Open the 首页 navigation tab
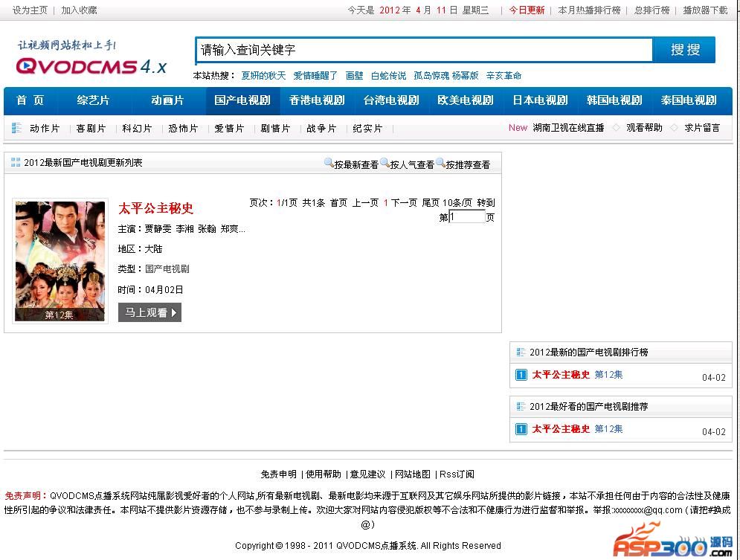Viewport: 740px width, 560px height. (30, 100)
